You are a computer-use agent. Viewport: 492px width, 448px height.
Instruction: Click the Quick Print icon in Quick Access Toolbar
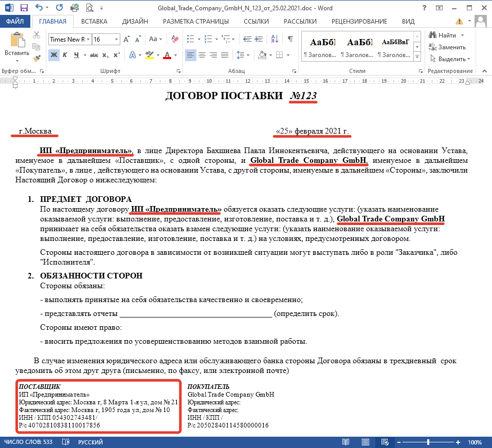(x=74, y=7)
